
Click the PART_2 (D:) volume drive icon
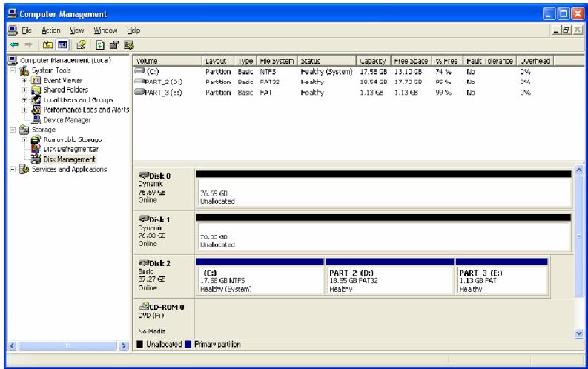click(x=139, y=81)
